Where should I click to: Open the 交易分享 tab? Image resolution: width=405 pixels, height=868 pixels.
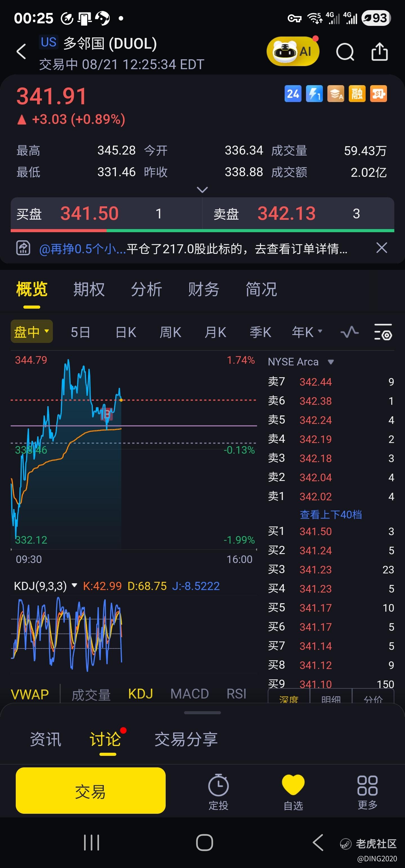(x=186, y=740)
